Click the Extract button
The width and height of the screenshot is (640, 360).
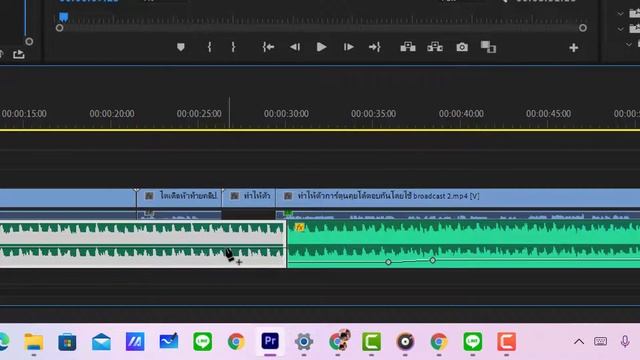point(435,47)
